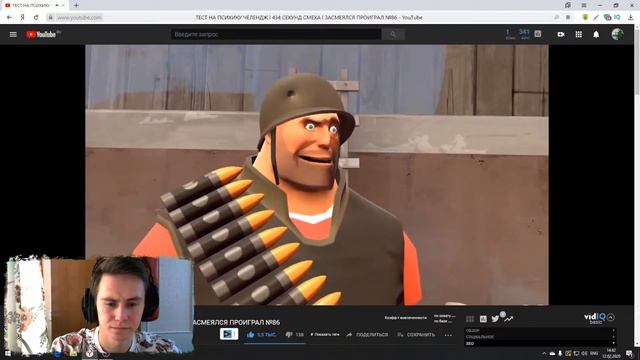Expand the СОЦИАЛЬНОЕ section
This screenshot has width=640, height=360.
click(540, 337)
